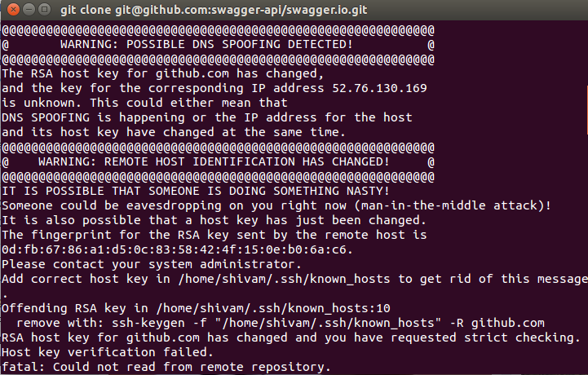
Task: Click 'host key has just been changed' line
Action: tap(214, 219)
